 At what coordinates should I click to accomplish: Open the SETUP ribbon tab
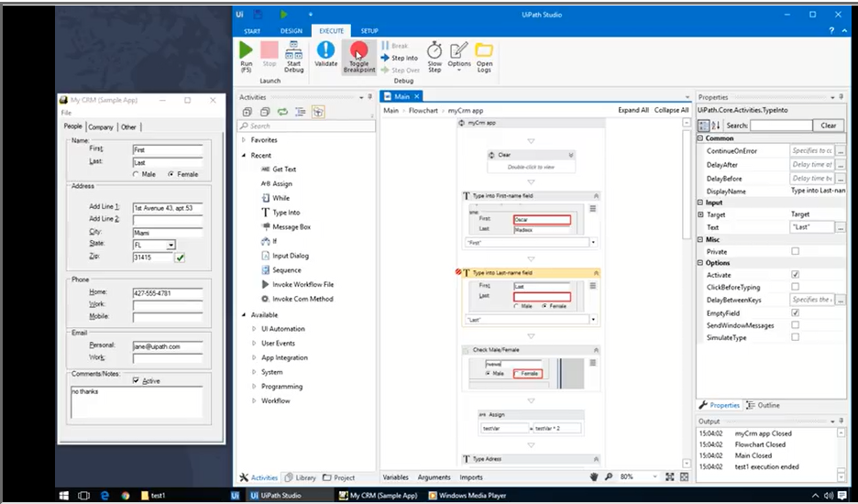[x=369, y=30]
